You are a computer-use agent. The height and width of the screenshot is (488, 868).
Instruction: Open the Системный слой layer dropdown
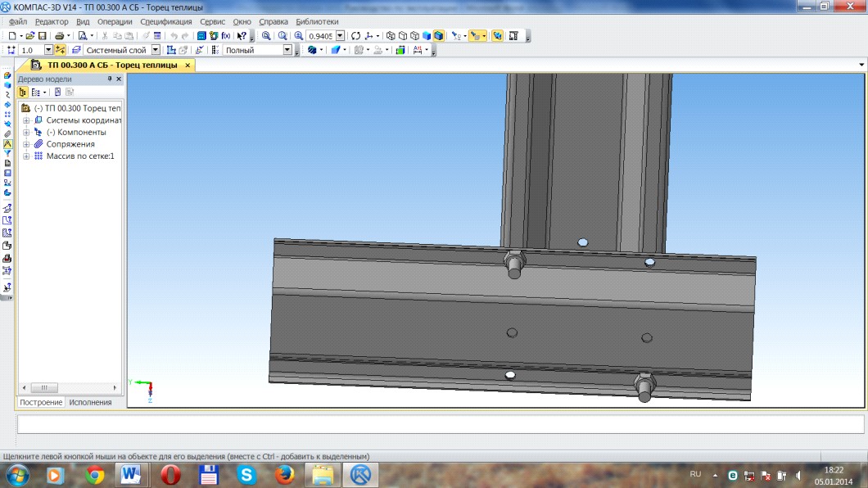(156, 50)
